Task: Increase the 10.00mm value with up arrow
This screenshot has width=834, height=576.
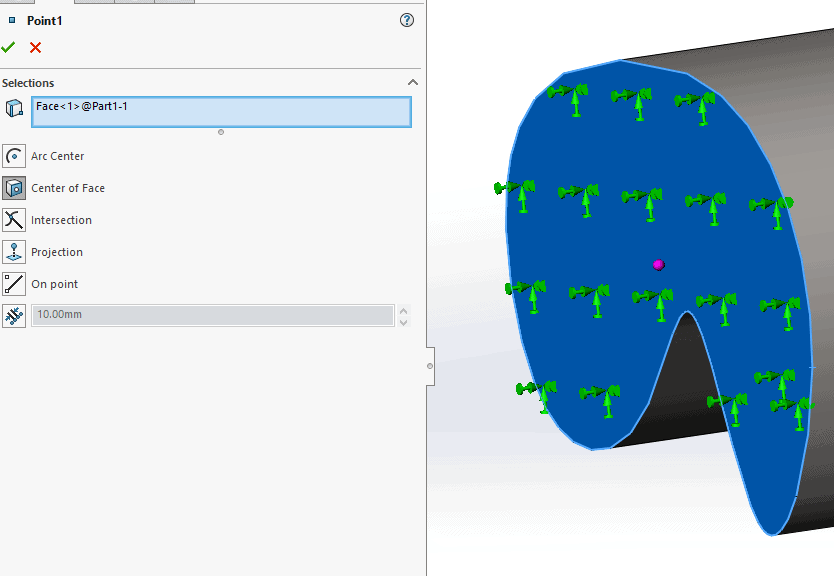Action: [x=404, y=310]
